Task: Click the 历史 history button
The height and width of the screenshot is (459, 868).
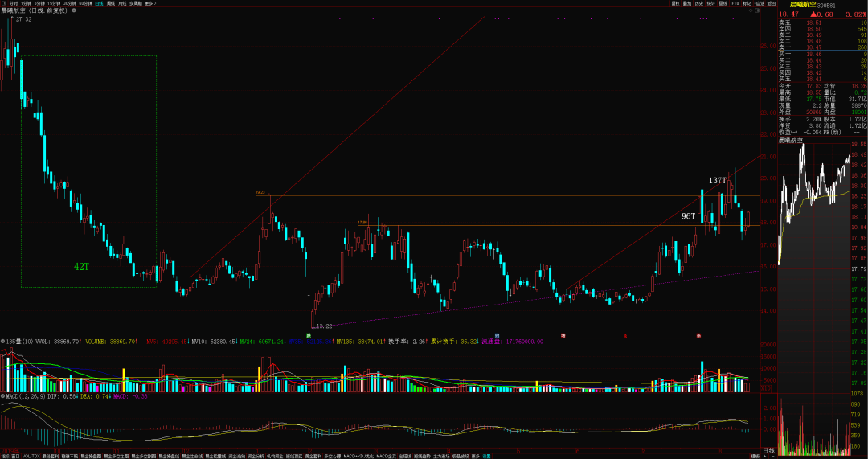Action: [x=699, y=3]
